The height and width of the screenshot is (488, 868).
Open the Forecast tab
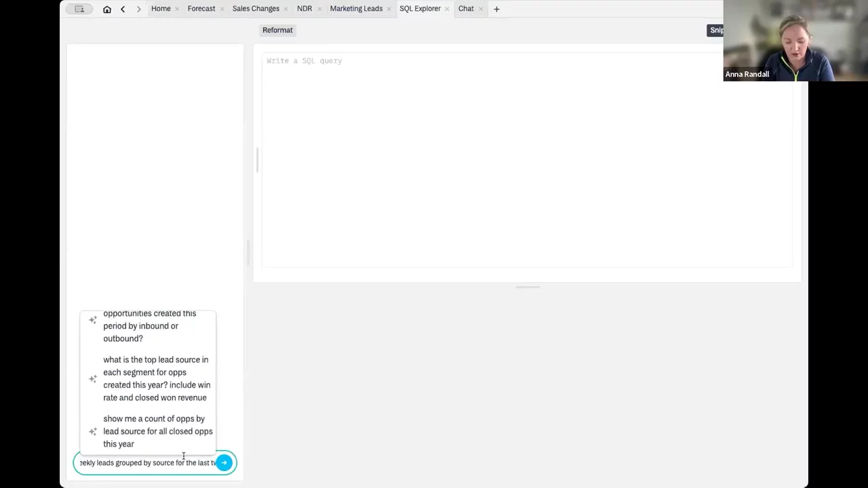point(201,9)
